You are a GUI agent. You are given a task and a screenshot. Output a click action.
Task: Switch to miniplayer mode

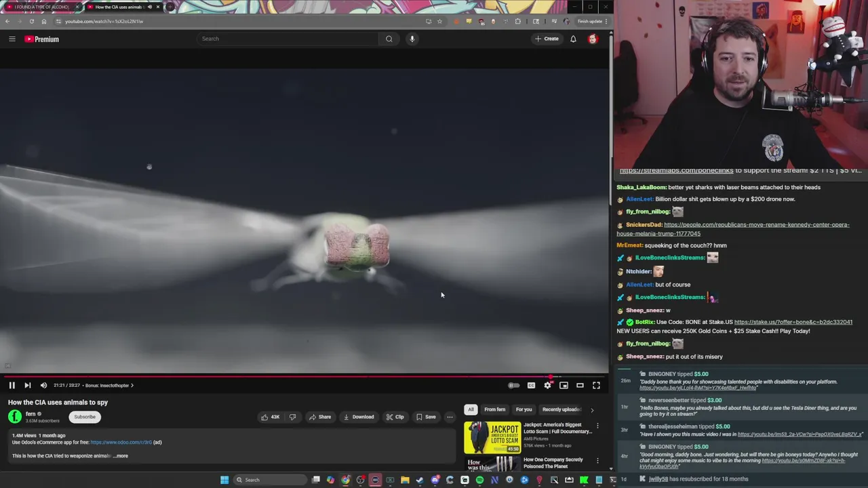pyautogui.click(x=564, y=385)
